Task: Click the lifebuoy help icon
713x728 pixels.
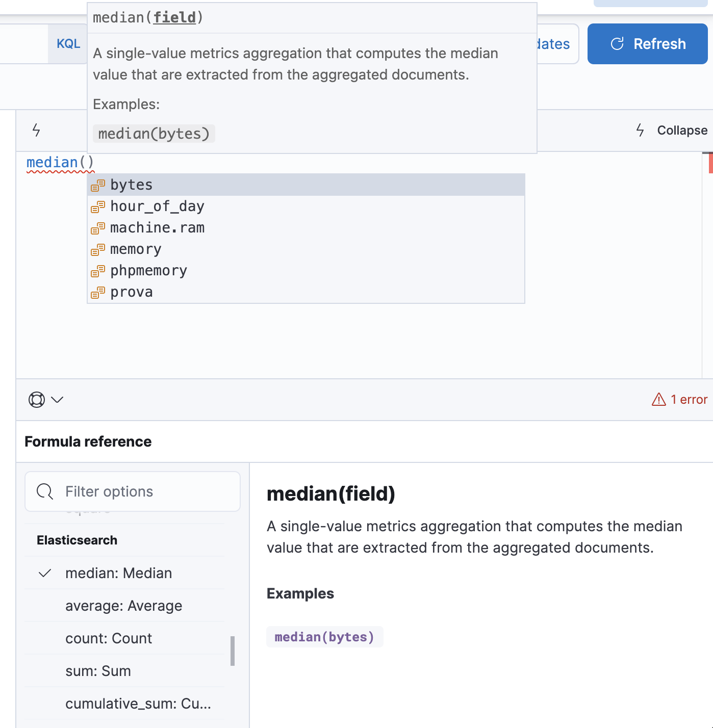Action: coord(37,400)
